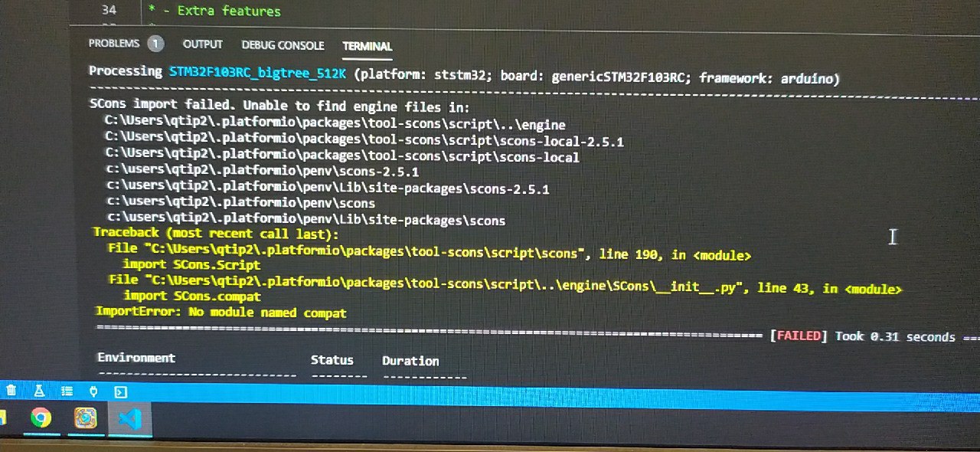Click 'SCons import failed' message line
The image size is (980, 452).
pos(279,106)
